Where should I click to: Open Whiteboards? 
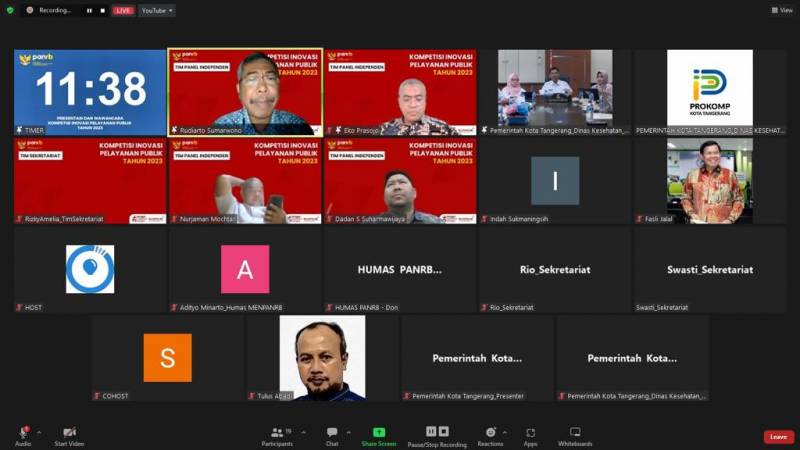point(575,433)
